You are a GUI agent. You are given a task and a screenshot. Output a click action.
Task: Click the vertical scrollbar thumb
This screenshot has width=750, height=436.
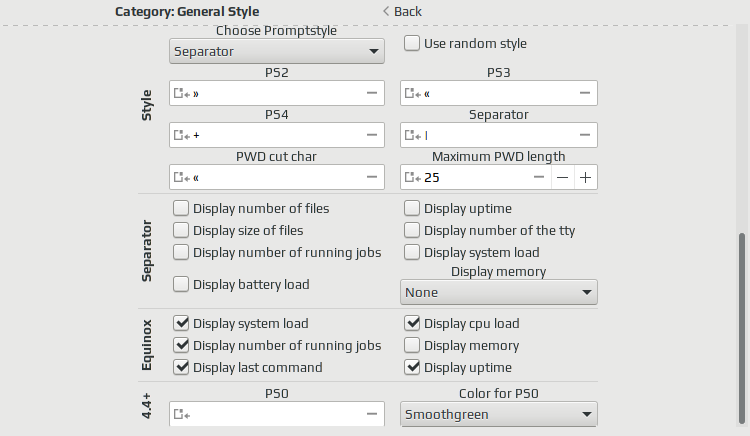tap(742, 328)
